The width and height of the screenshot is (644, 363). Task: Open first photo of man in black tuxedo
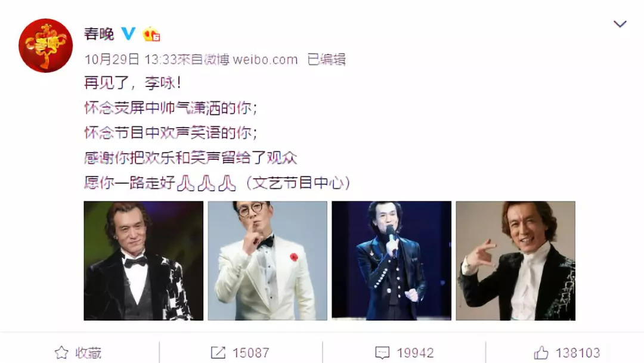[143, 260]
